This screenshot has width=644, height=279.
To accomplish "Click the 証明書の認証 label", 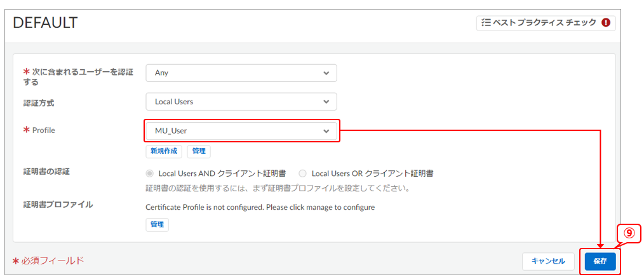I will click(46, 172).
